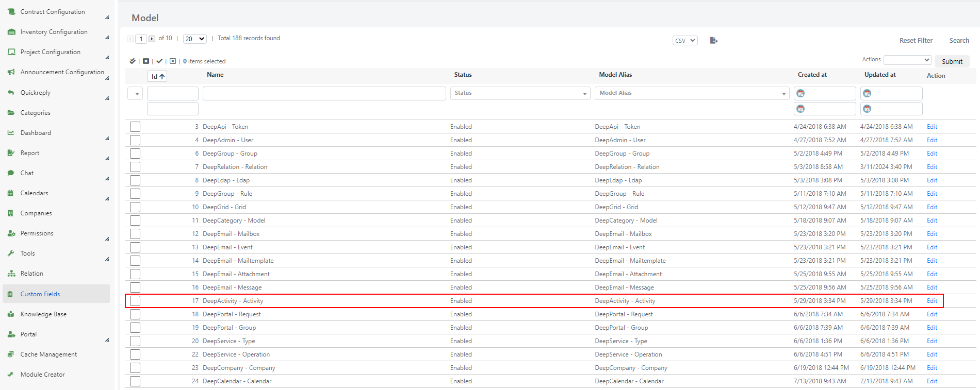Click the export file icon beside CSV
The image size is (980, 390).
pyautogui.click(x=714, y=40)
